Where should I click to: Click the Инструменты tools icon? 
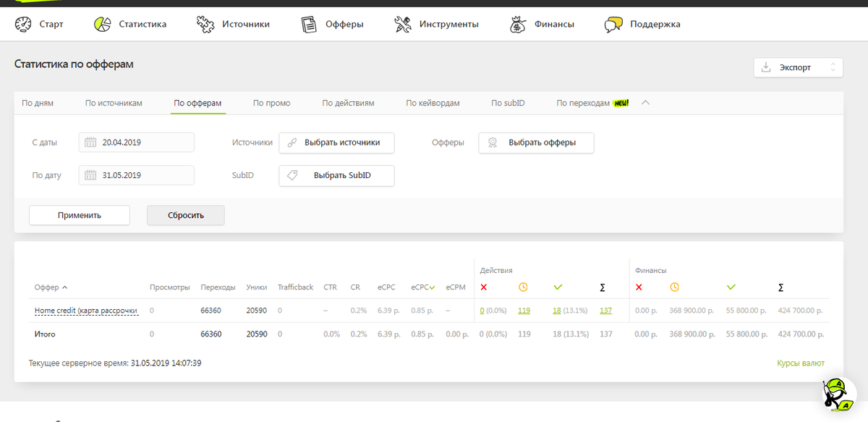(x=402, y=24)
